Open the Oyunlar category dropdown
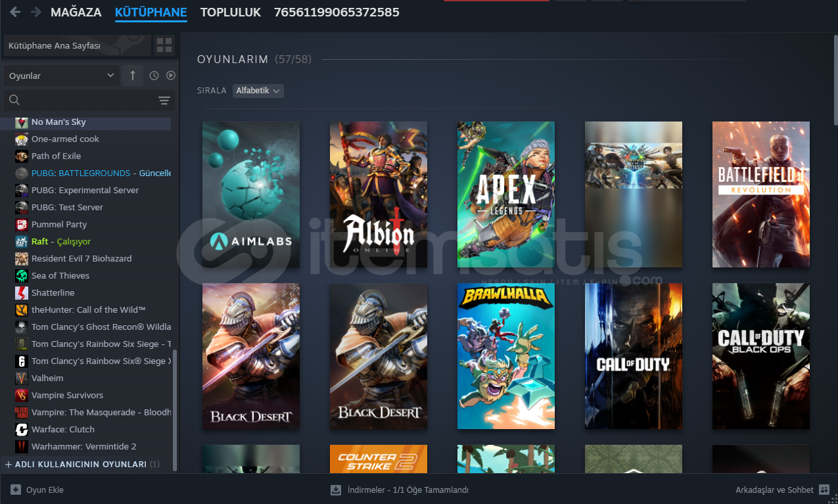838x504 pixels. tap(62, 76)
